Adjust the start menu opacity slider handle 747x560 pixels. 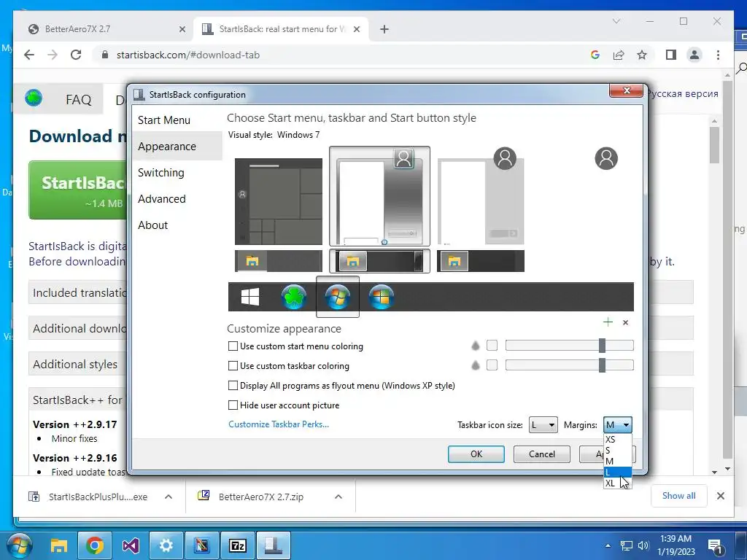tap(602, 346)
